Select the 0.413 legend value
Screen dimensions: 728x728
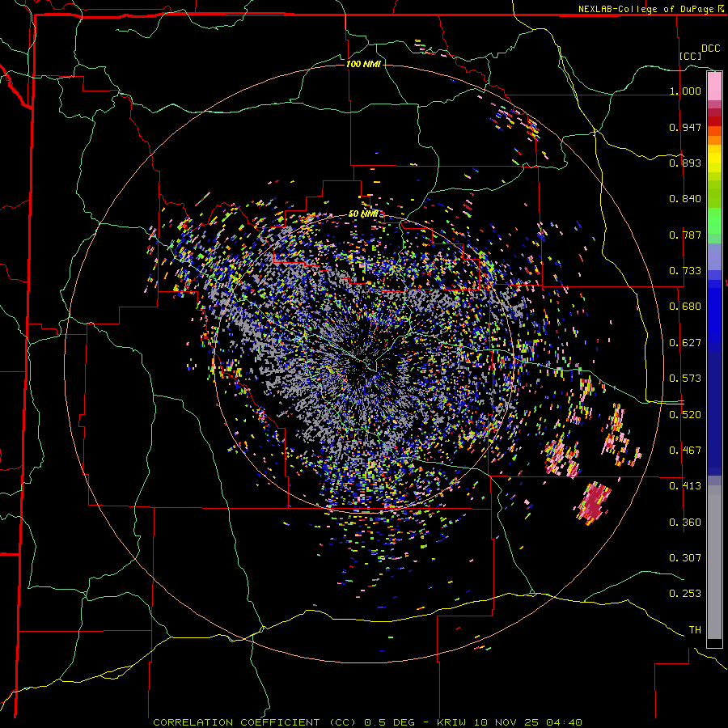pyautogui.click(x=685, y=486)
